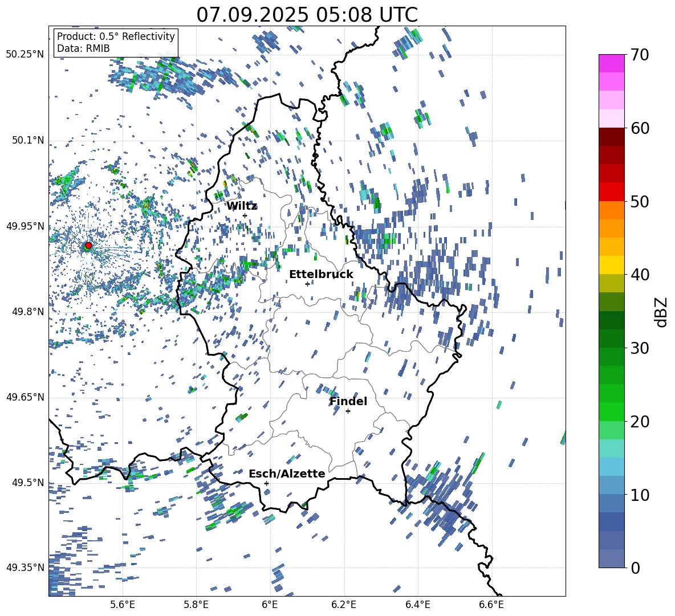The height and width of the screenshot is (616, 675).
Task: Click the 49.8°N latitude label
Action: [x=27, y=312]
